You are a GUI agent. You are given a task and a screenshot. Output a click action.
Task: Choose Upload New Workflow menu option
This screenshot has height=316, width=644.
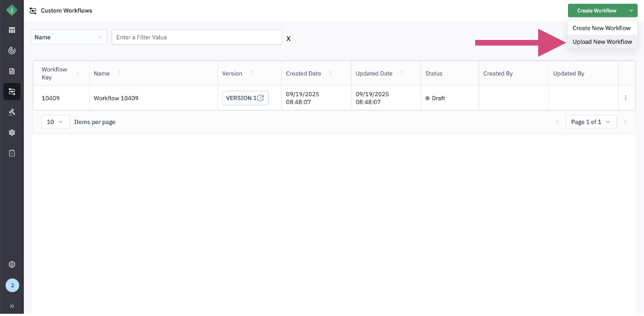[x=602, y=42]
